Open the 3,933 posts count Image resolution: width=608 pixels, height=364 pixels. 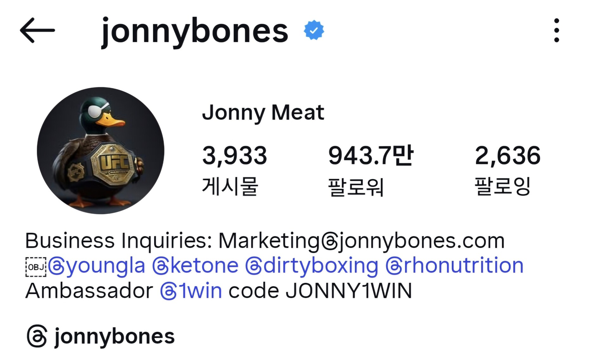pos(235,156)
